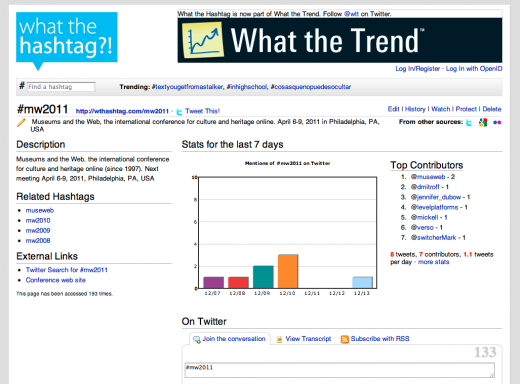Click the 'Top Contributors' heading
The width and height of the screenshot is (520, 384).
pos(427,165)
